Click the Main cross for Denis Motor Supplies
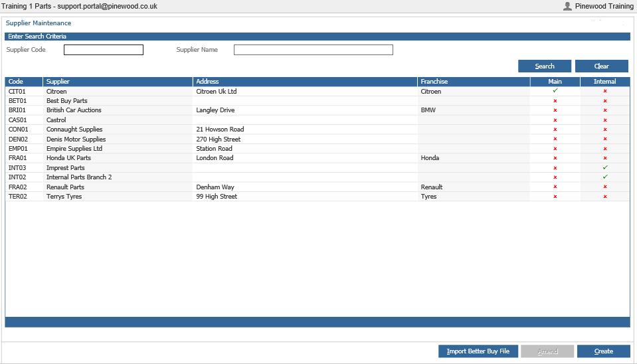637x364 pixels. point(555,139)
